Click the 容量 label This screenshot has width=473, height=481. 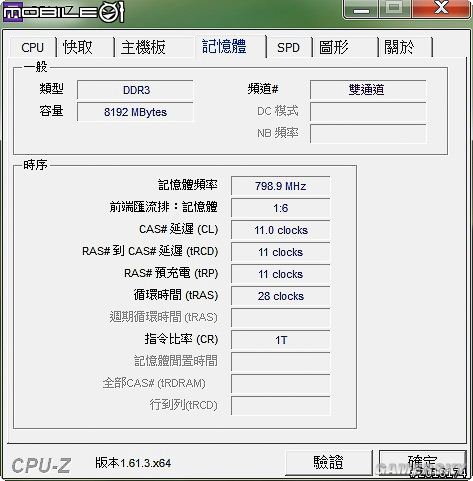tap(51, 111)
